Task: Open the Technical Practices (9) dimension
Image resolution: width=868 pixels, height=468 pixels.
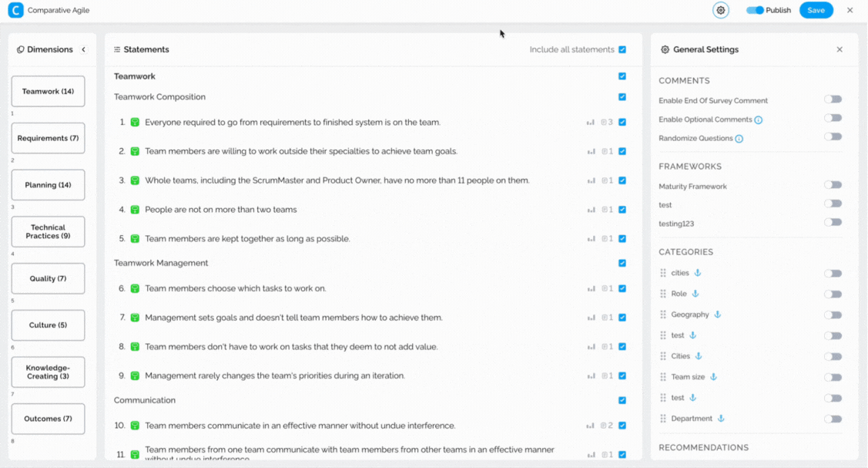Action: 48,231
